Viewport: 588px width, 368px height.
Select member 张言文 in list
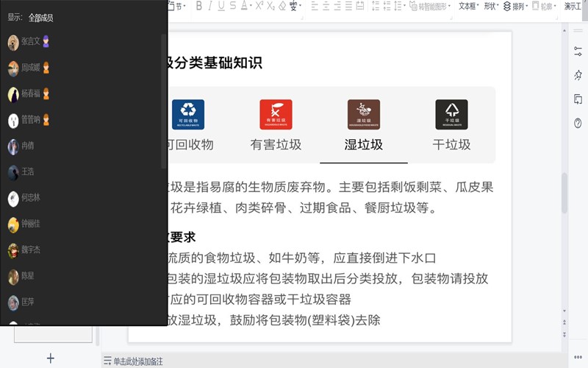click(x=30, y=43)
